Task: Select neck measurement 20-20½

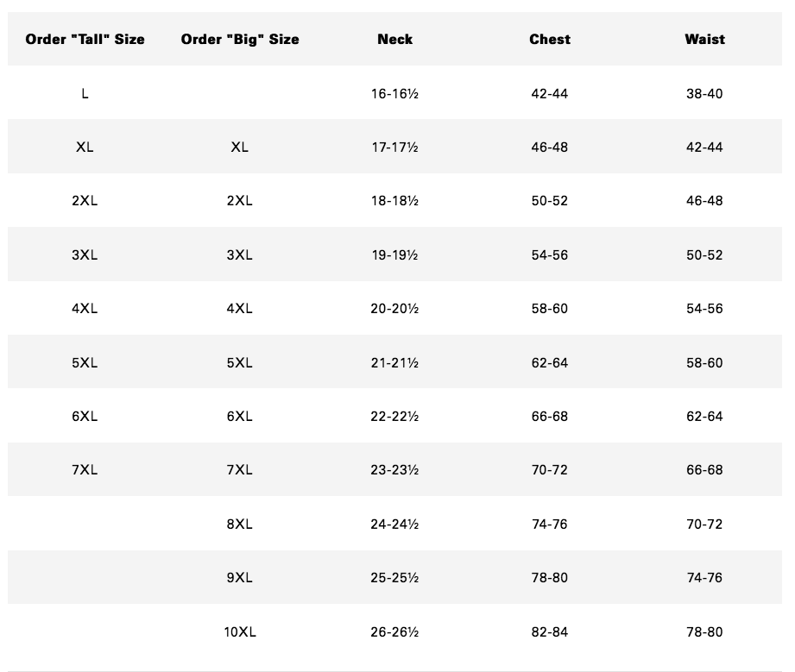Action: (x=394, y=308)
